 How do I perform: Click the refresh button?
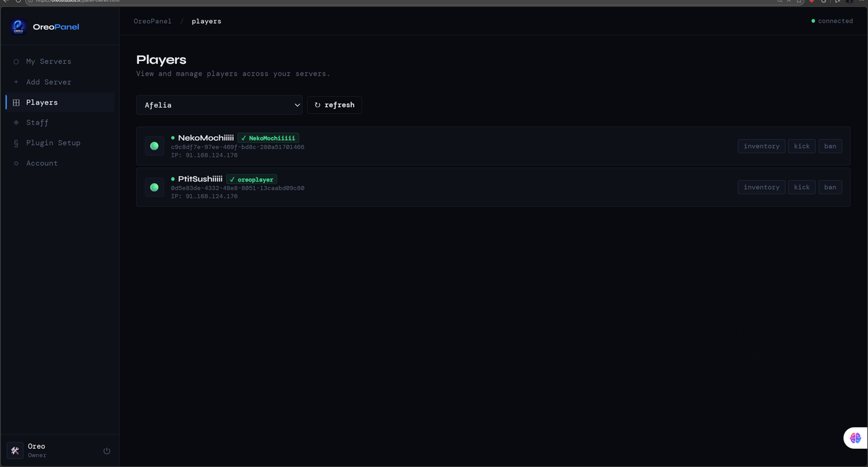(x=334, y=105)
